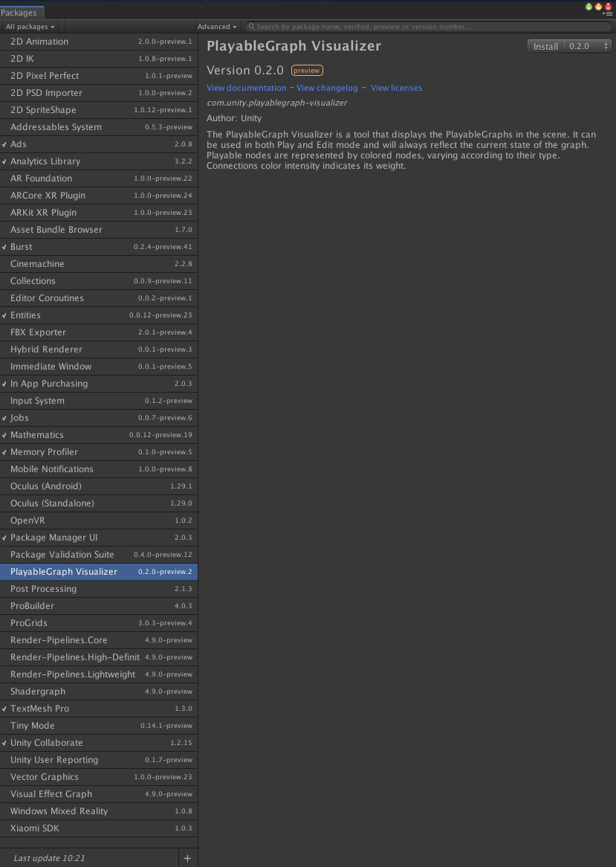Click the View changelog link

(327, 88)
